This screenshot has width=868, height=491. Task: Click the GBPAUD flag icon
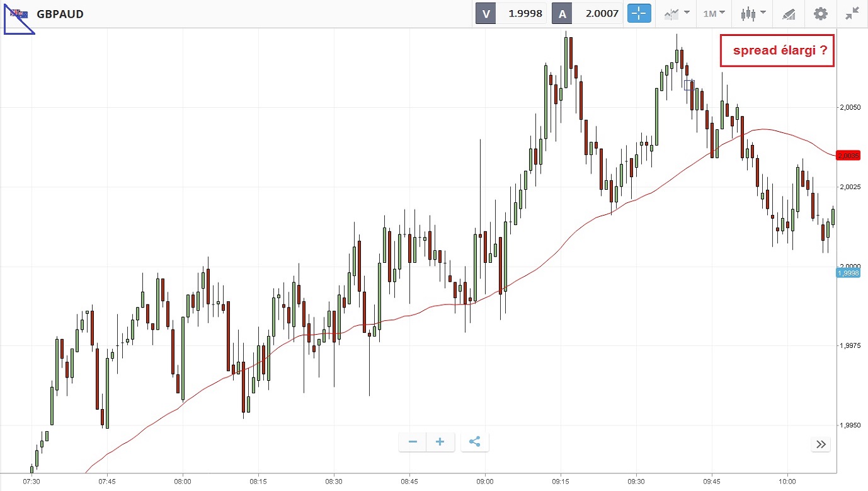[19, 14]
